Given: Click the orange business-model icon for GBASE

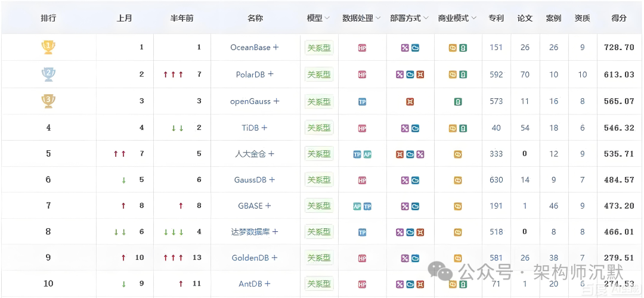Looking at the screenshot, I should click(x=458, y=206).
